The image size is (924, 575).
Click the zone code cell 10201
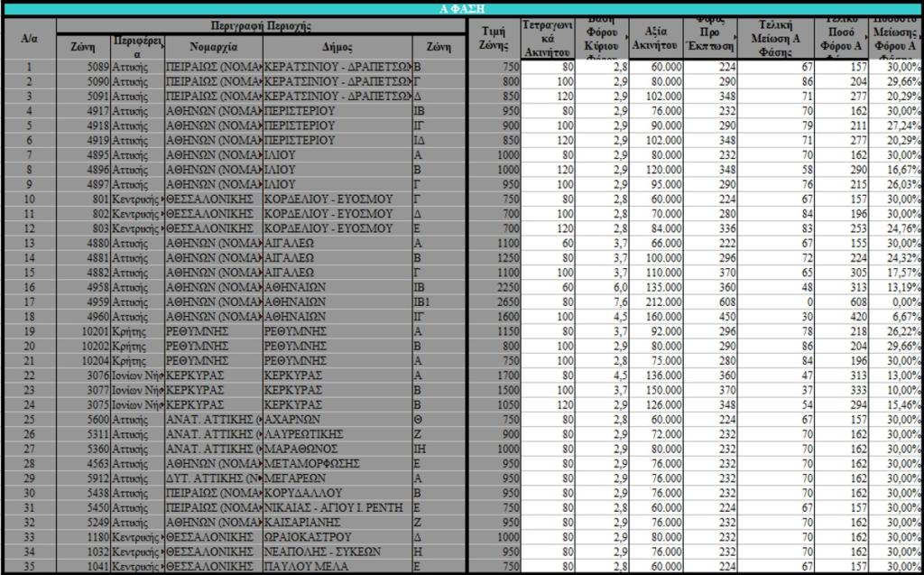[84, 331]
